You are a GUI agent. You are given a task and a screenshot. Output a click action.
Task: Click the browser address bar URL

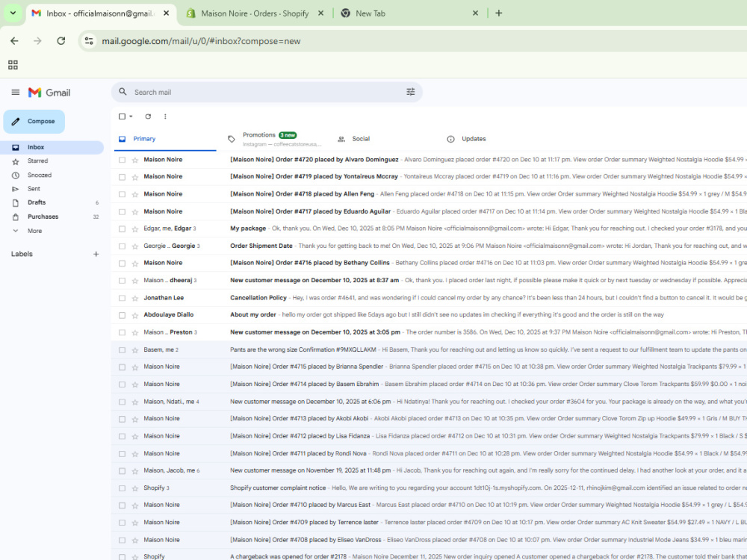click(x=201, y=41)
